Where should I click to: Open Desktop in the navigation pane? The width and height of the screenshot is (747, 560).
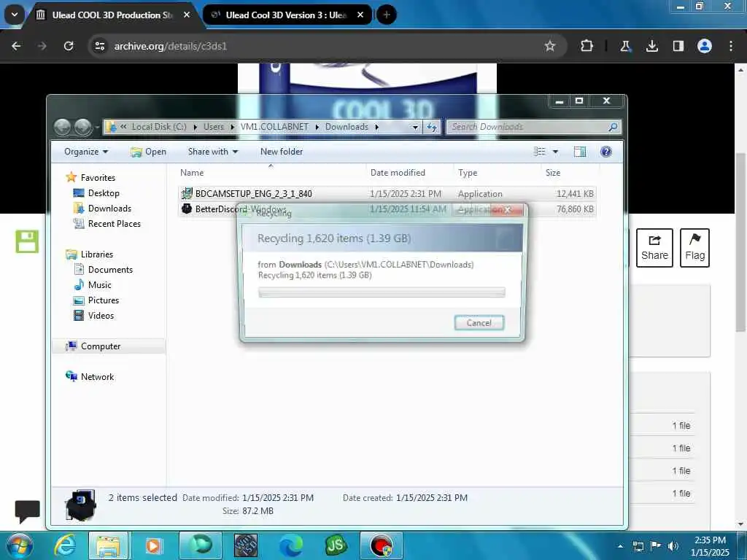104,192
